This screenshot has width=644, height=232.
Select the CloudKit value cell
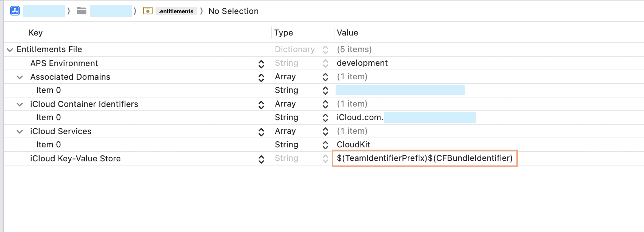(x=353, y=145)
